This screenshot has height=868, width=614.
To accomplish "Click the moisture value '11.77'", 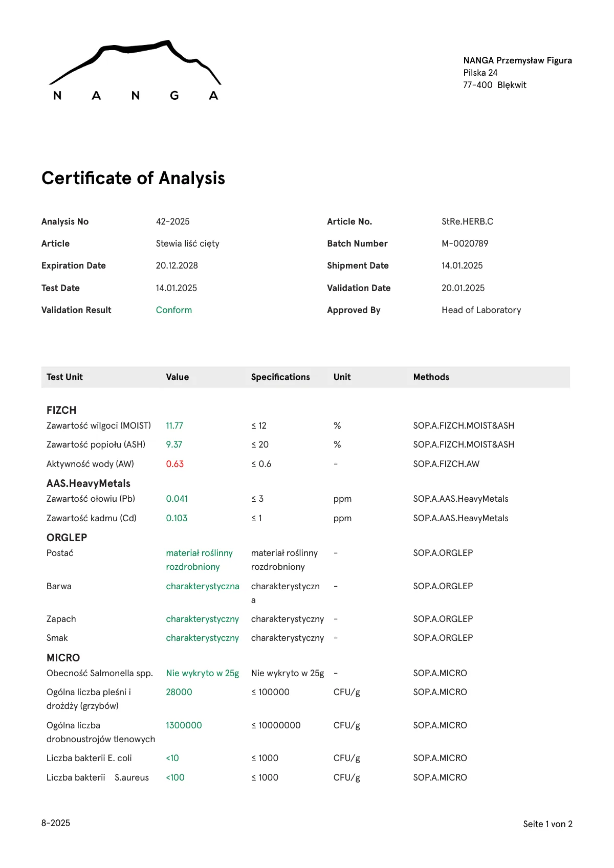I will 174,426.
